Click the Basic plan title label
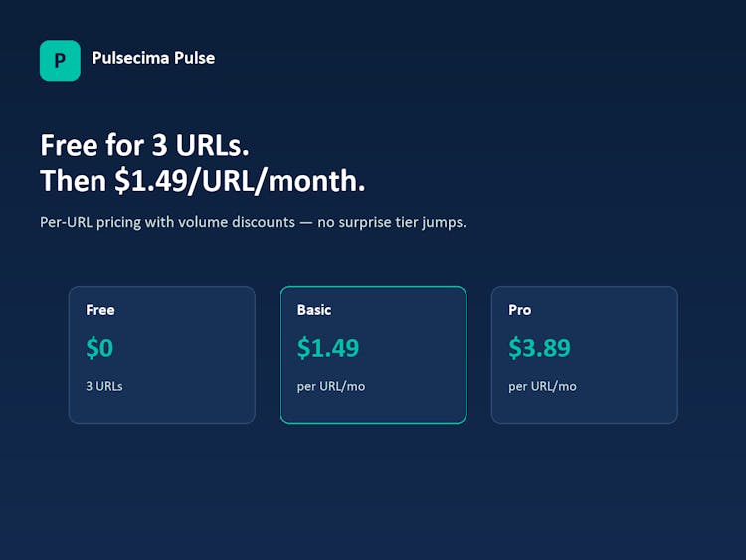This screenshot has height=560, width=746. (314, 310)
